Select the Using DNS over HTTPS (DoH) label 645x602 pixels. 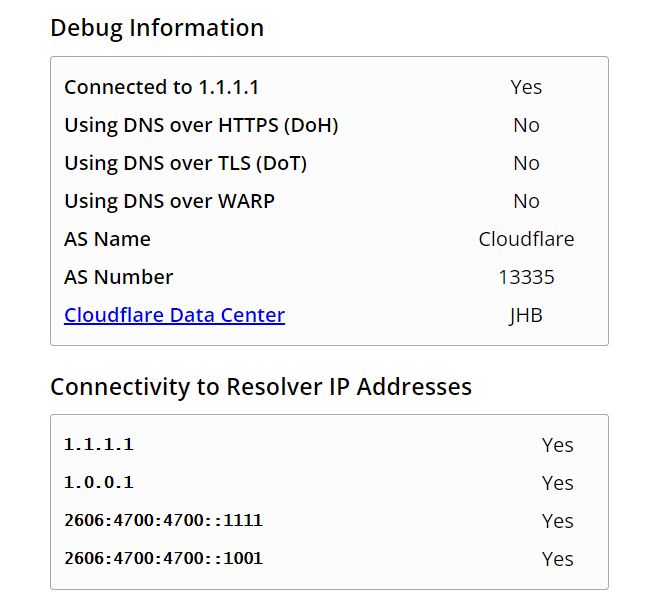[x=201, y=125]
